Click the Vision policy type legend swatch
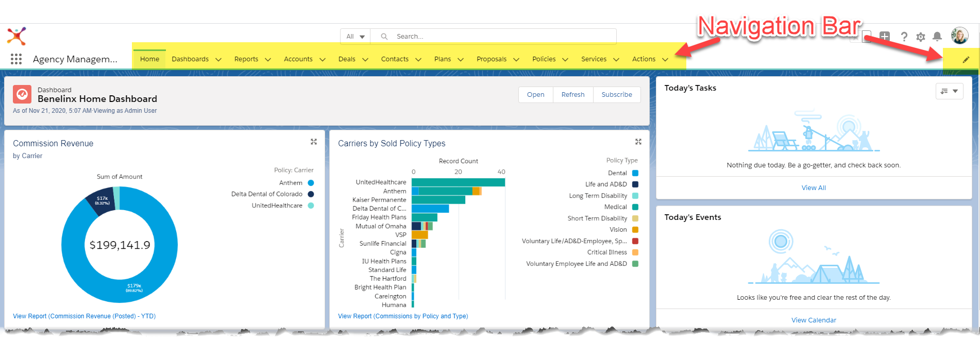 click(635, 230)
